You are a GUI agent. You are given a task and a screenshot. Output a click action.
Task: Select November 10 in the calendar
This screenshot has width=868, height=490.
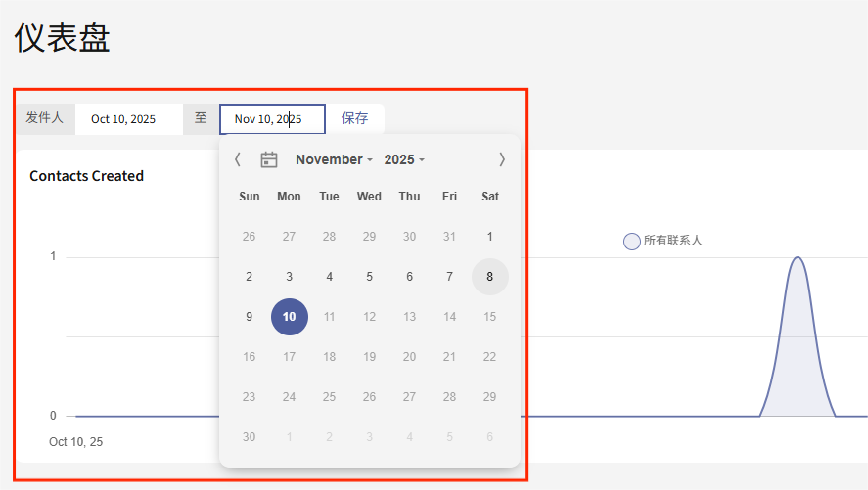click(290, 317)
